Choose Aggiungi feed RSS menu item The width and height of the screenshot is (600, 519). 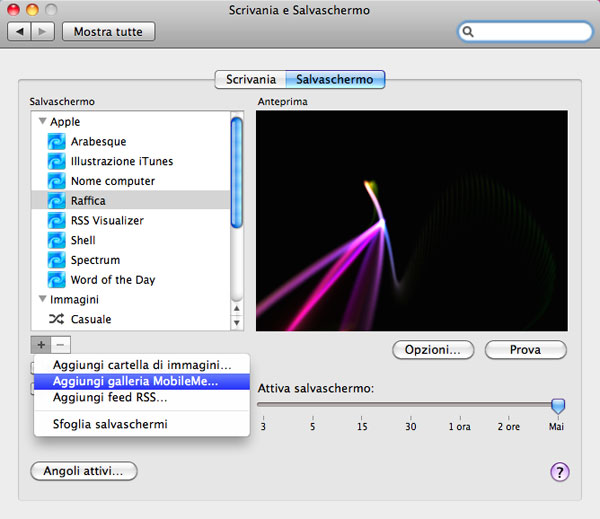coord(142,397)
